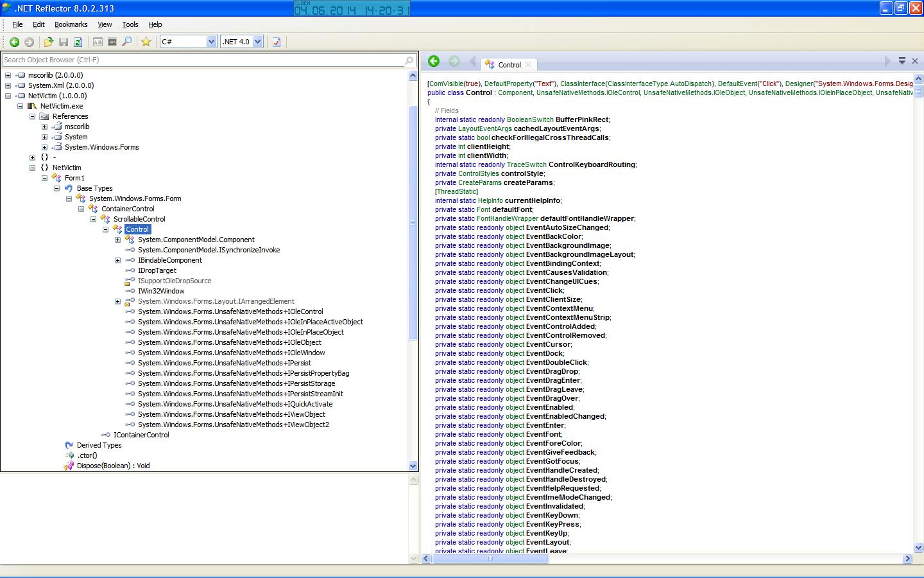The image size is (924, 578).
Task: Click the object browser vertical scrollbar thumb
Action: 413,223
